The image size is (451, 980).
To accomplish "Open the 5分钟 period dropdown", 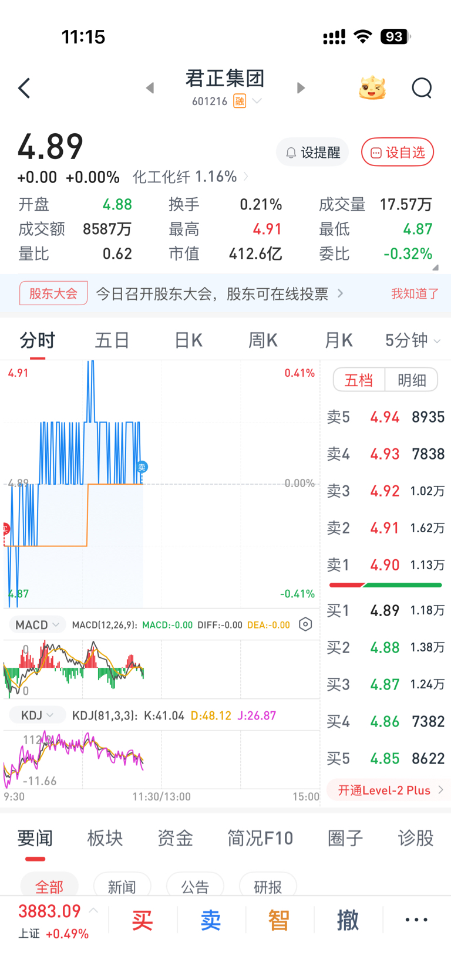I will coord(412,340).
